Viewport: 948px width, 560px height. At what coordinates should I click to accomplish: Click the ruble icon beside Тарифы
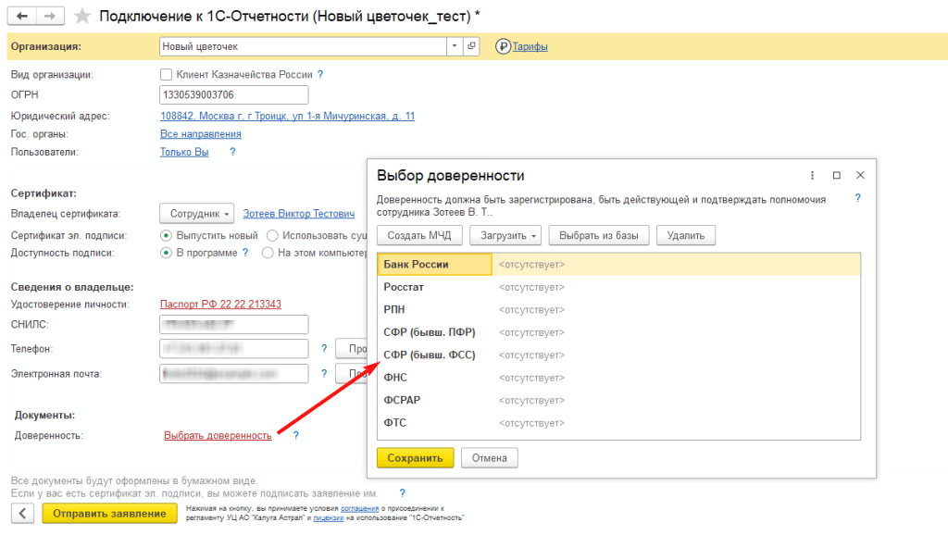click(504, 46)
